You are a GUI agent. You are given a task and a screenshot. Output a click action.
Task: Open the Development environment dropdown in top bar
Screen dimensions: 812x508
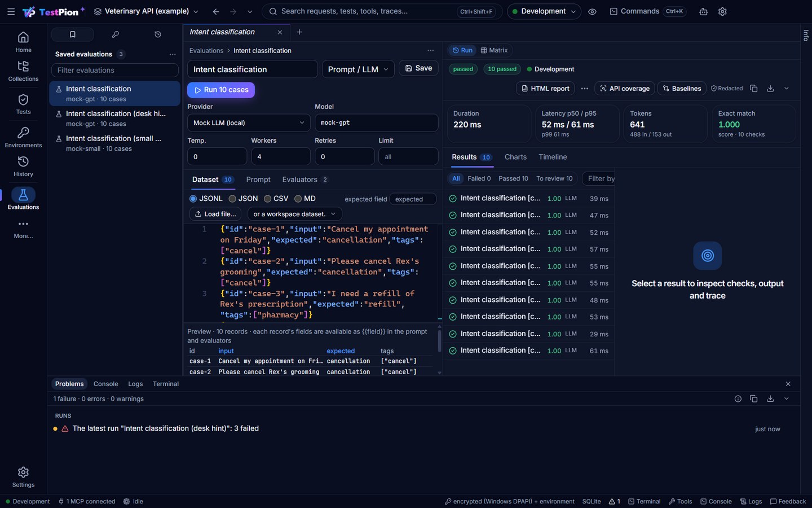coord(544,11)
